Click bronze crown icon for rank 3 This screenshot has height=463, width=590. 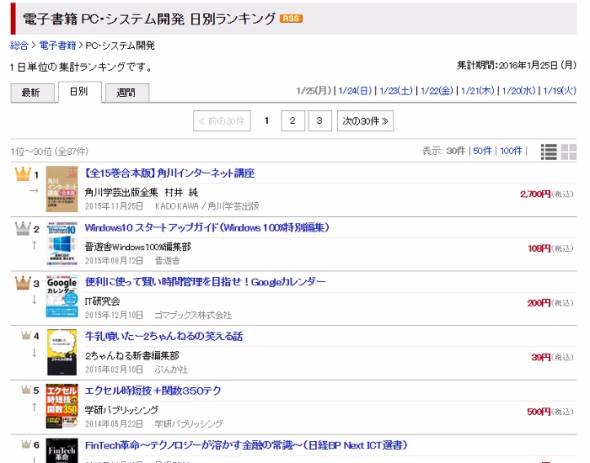pyautogui.click(x=23, y=283)
